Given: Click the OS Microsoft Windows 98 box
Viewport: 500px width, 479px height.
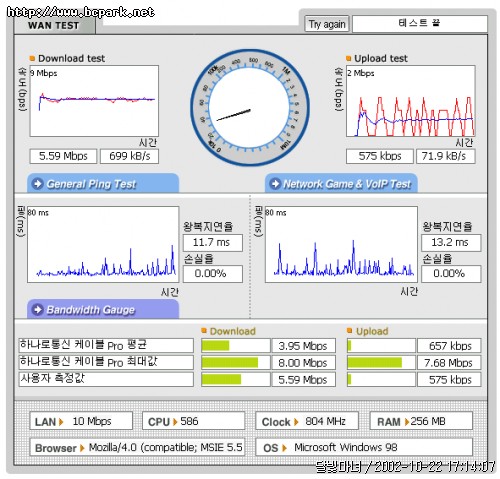Looking at the screenshot, I should point(364,447).
